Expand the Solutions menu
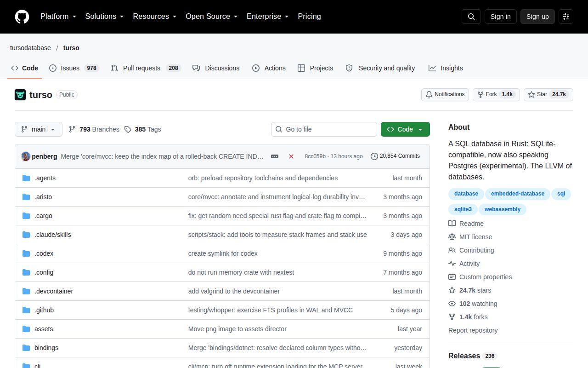This screenshot has height=368, width=588. [x=105, y=17]
